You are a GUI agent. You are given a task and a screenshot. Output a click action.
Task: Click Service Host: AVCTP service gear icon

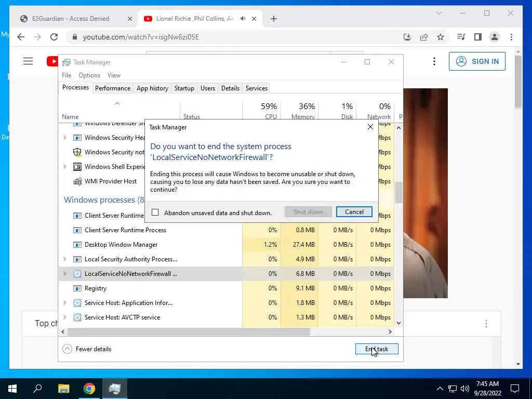click(77, 317)
